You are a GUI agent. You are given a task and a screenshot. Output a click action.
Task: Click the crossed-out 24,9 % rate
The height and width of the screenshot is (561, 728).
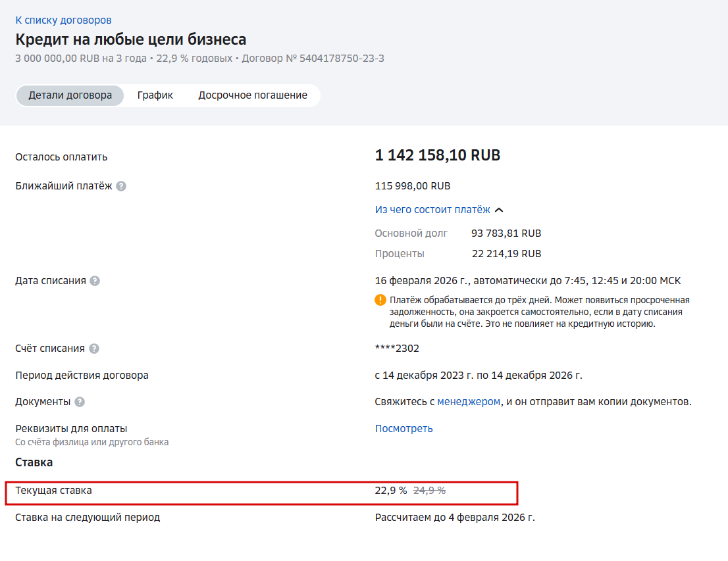click(429, 491)
